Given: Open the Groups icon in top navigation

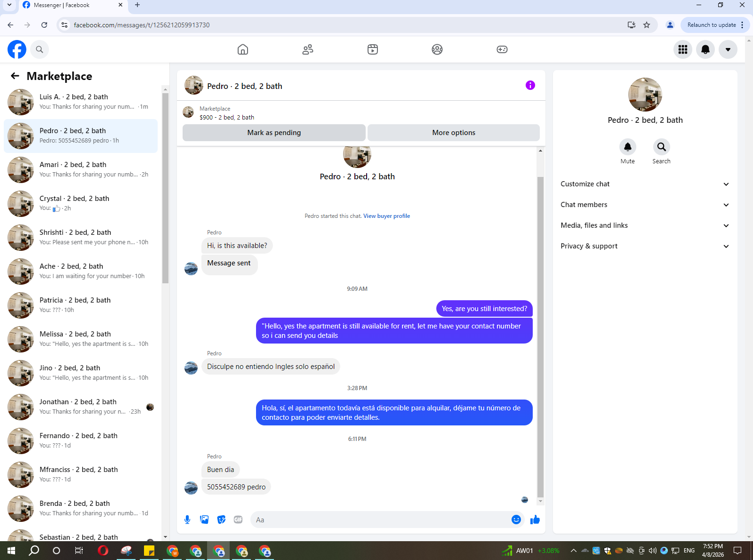Looking at the screenshot, I should click(x=437, y=49).
